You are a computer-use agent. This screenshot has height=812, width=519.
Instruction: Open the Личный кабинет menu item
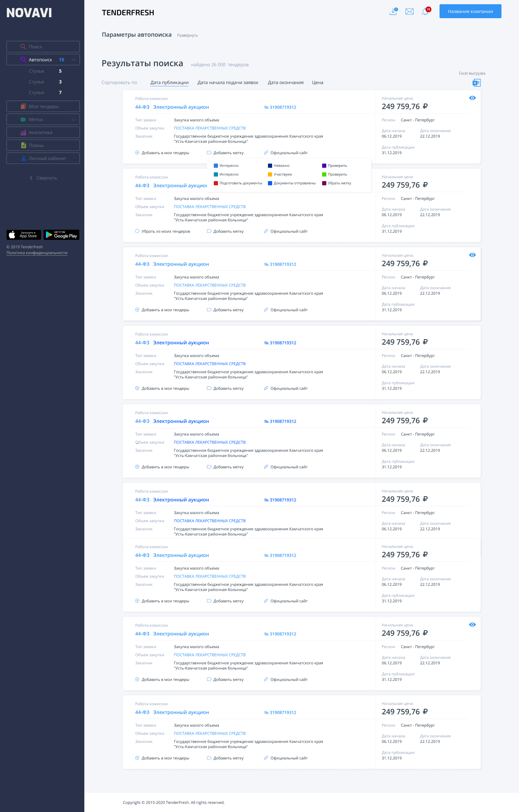(43, 158)
